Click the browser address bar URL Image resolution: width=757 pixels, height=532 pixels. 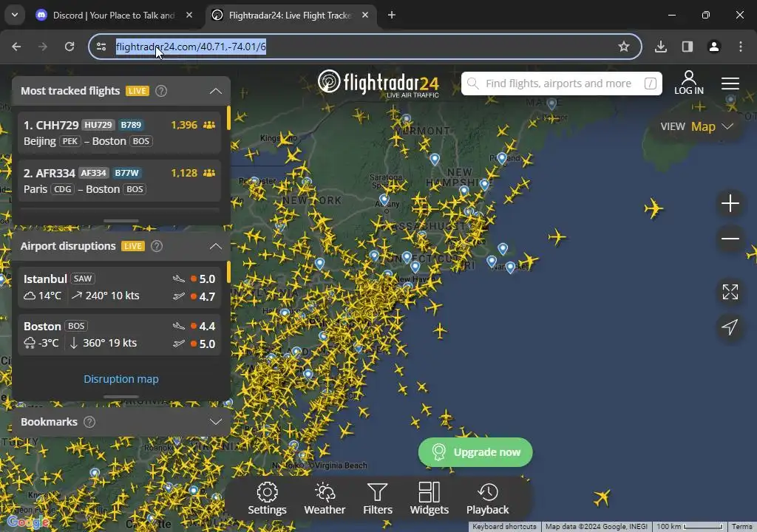point(191,47)
